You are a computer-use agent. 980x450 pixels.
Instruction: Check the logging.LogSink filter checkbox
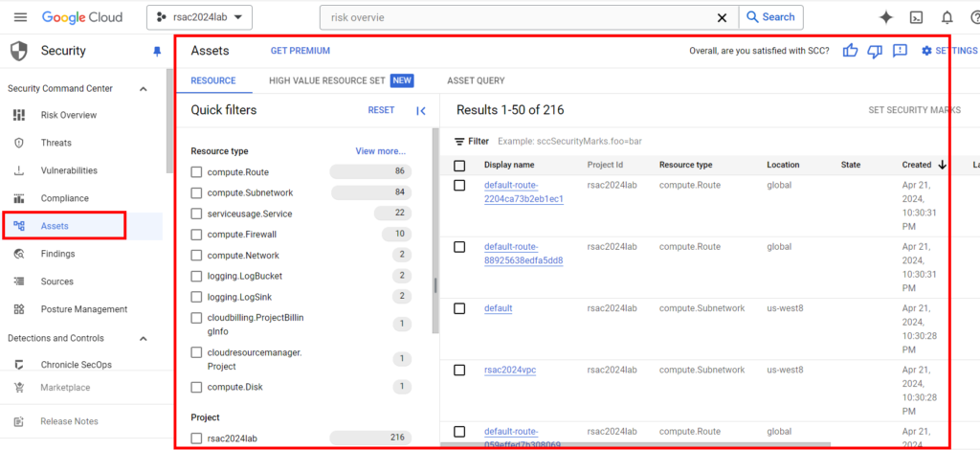tap(196, 296)
